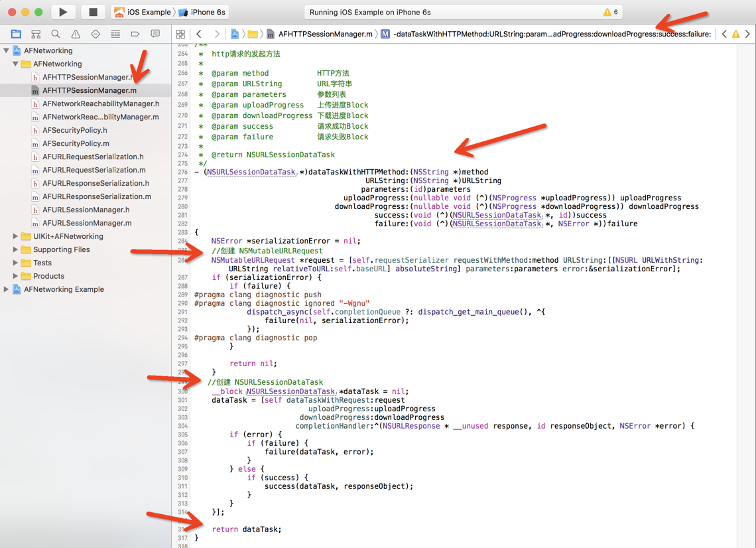Select the Supporting Files folder
Viewport: 756px width, 548px height.
[86, 249]
